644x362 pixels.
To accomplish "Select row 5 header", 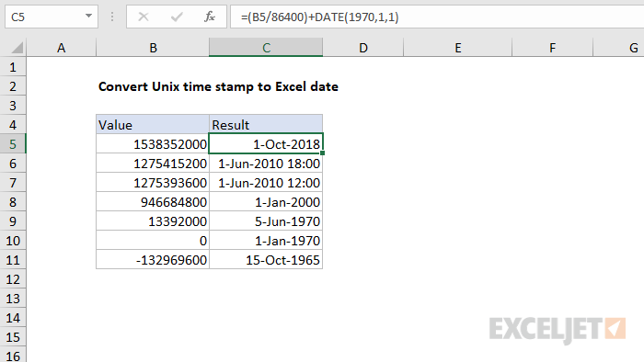I will click(x=13, y=144).
